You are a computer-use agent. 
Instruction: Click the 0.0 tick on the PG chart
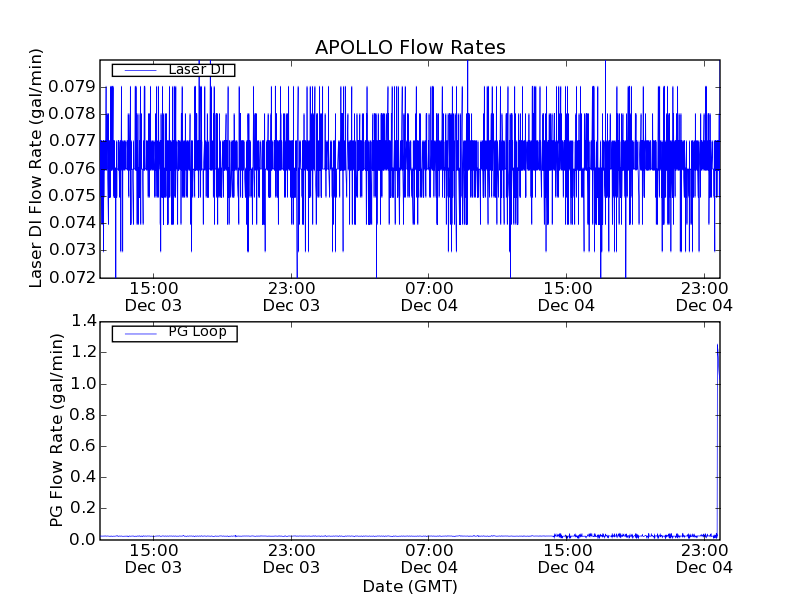coord(83,540)
